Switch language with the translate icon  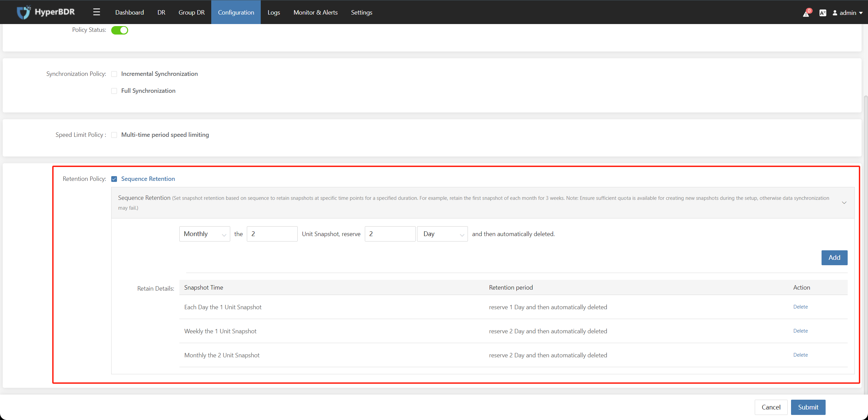(823, 13)
